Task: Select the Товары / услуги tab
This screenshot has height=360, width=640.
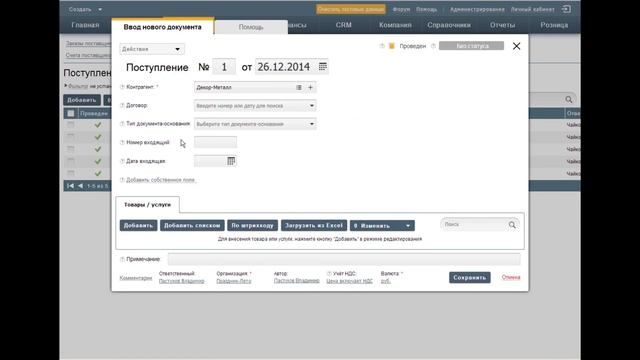Action: (x=147, y=204)
